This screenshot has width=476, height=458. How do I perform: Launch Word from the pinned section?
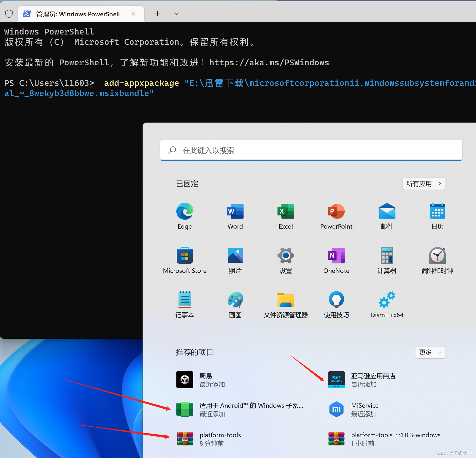click(x=235, y=216)
